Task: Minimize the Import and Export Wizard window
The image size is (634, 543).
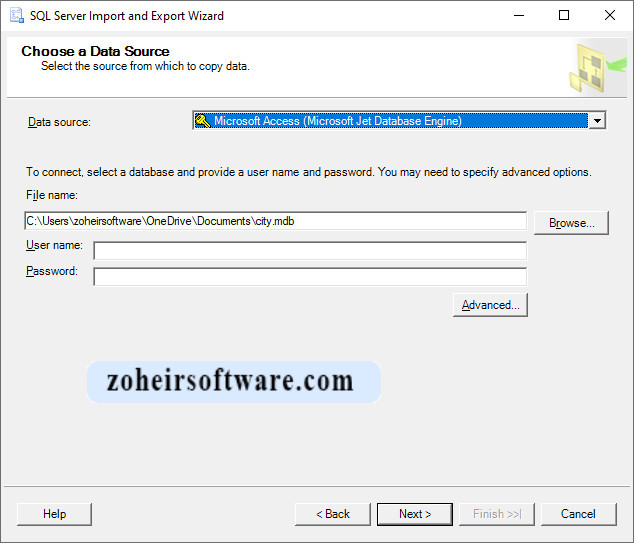Action: click(x=517, y=16)
